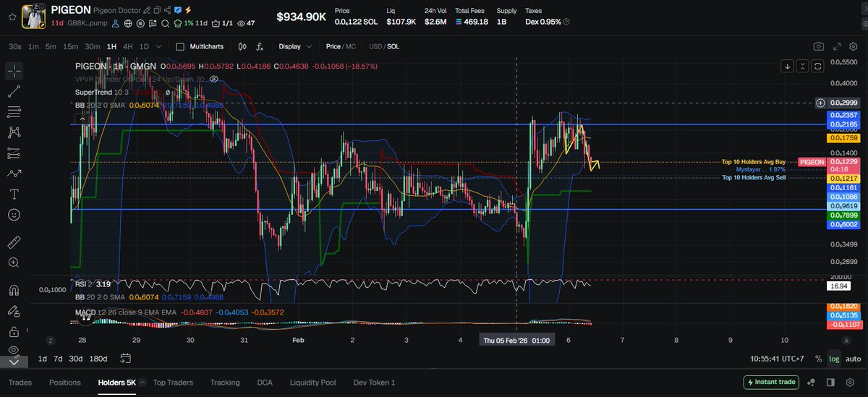Select the trend line drawing tool
This screenshot has height=397, width=868.
(14, 91)
